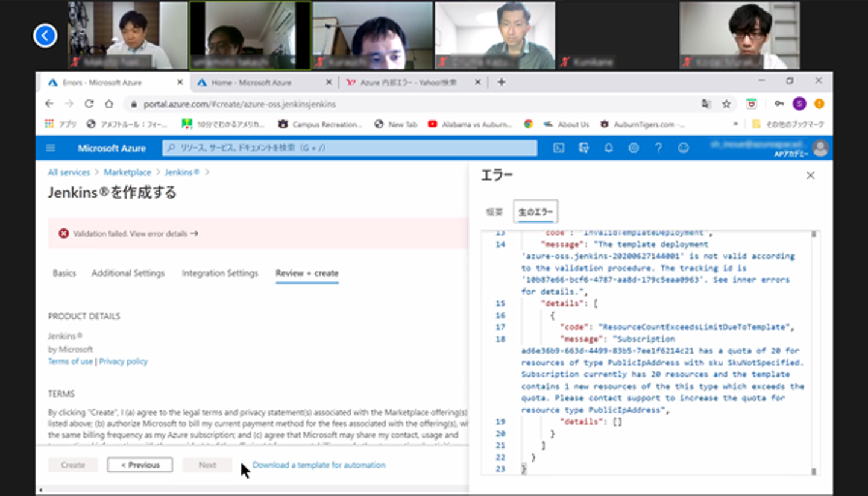This screenshot has width=868, height=496.
Task: Open the 10分でわかるアメリカ bookmark
Action: [x=224, y=124]
